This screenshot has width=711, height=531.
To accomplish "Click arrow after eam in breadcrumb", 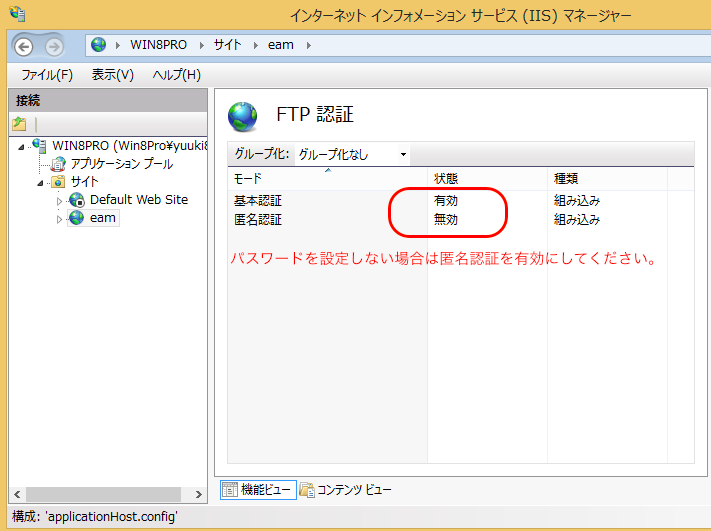I will (x=308, y=45).
